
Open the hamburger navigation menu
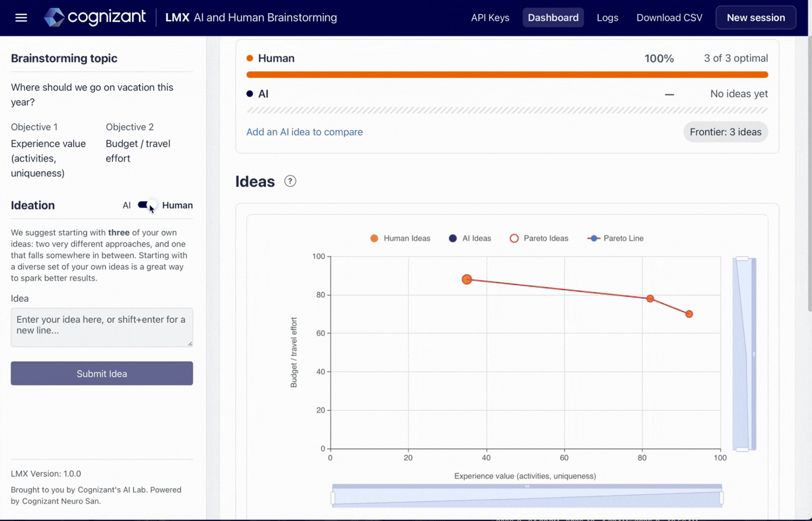coord(21,18)
